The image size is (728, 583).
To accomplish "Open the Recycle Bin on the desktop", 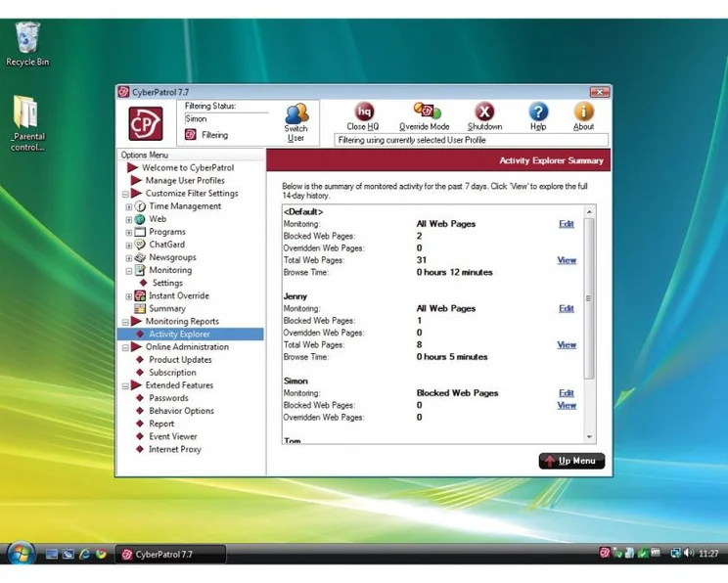I will [26, 40].
